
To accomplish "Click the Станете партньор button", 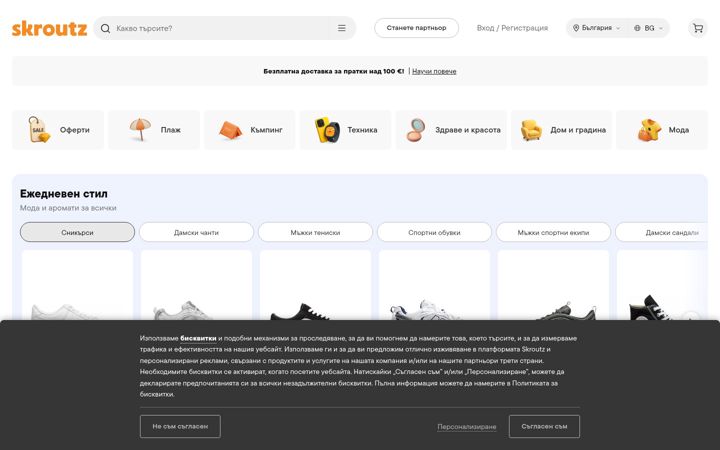I will click(x=416, y=28).
